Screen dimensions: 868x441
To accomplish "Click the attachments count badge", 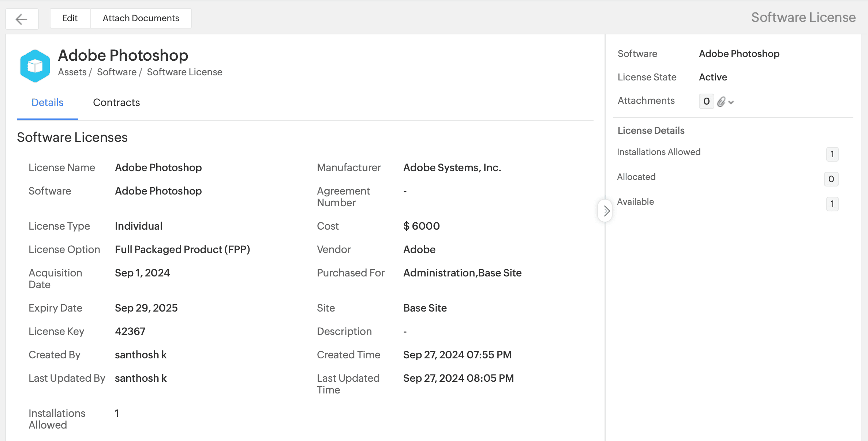I will tap(706, 101).
